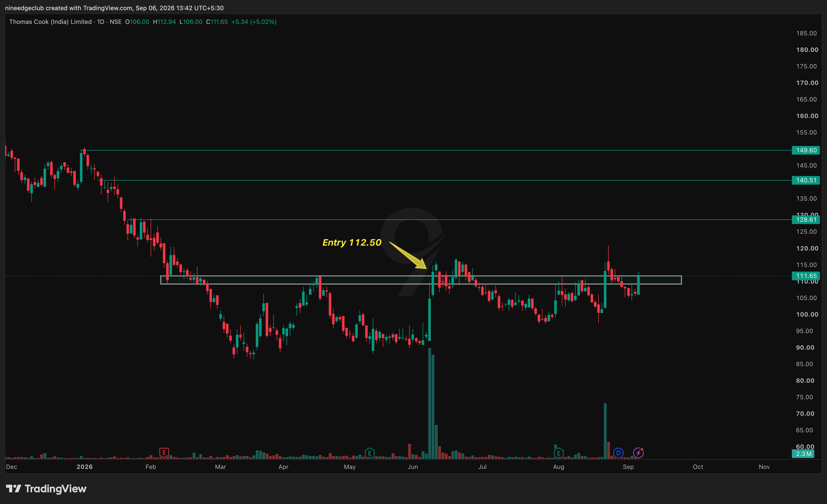The image size is (827, 504).
Task: Click the 128.61 price line label
Action: [x=806, y=220]
